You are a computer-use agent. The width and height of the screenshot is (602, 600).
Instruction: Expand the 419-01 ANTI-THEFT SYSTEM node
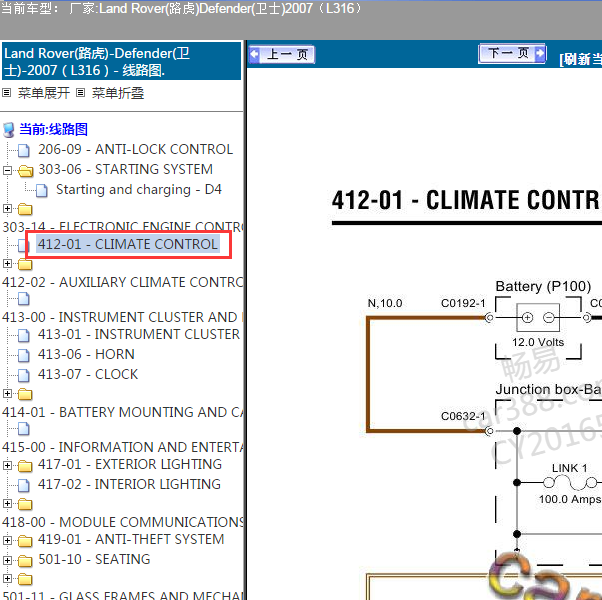[x=7, y=540]
